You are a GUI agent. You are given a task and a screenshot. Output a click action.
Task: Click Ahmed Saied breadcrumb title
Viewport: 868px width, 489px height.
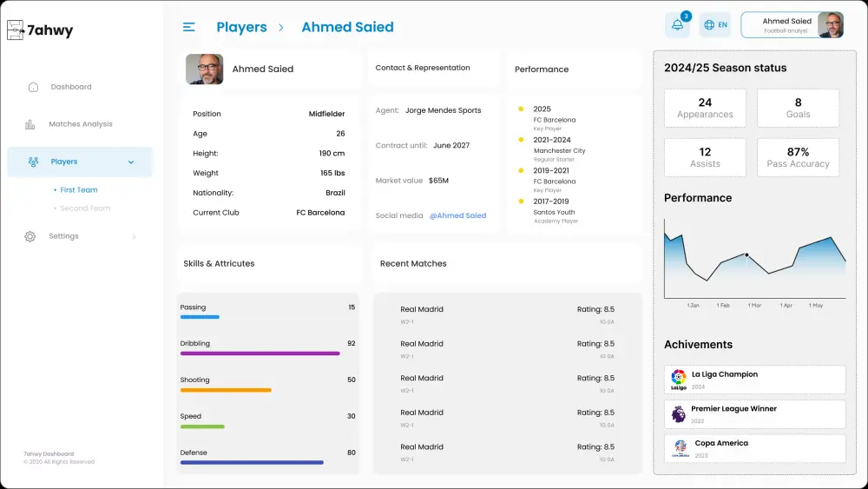348,27
